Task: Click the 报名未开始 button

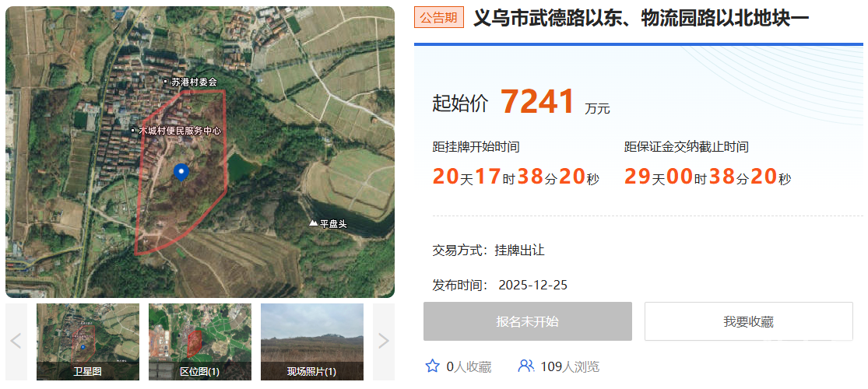Action: (x=528, y=321)
